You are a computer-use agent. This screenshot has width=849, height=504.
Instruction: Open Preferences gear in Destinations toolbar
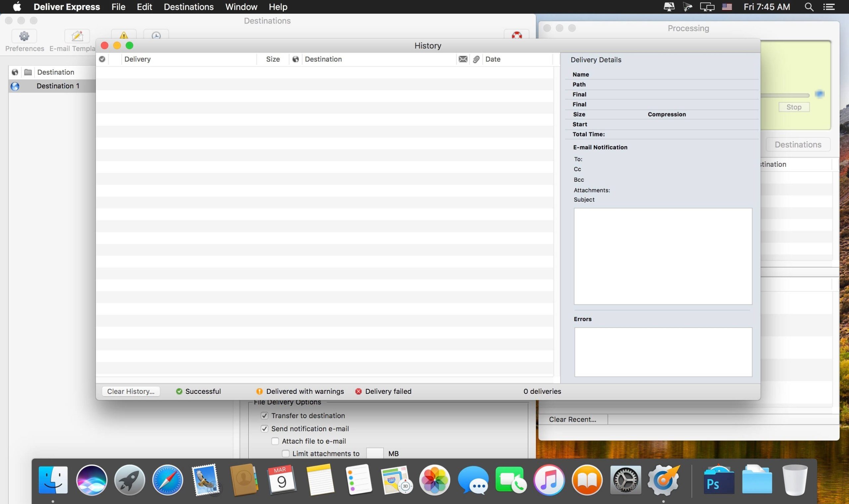[x=24, y=36]
